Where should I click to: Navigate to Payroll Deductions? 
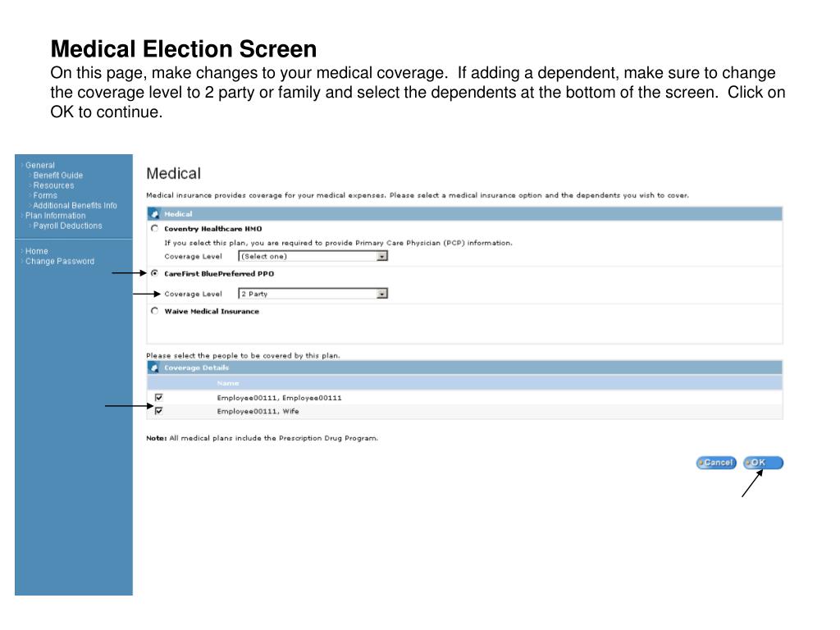tap(67, 226)
